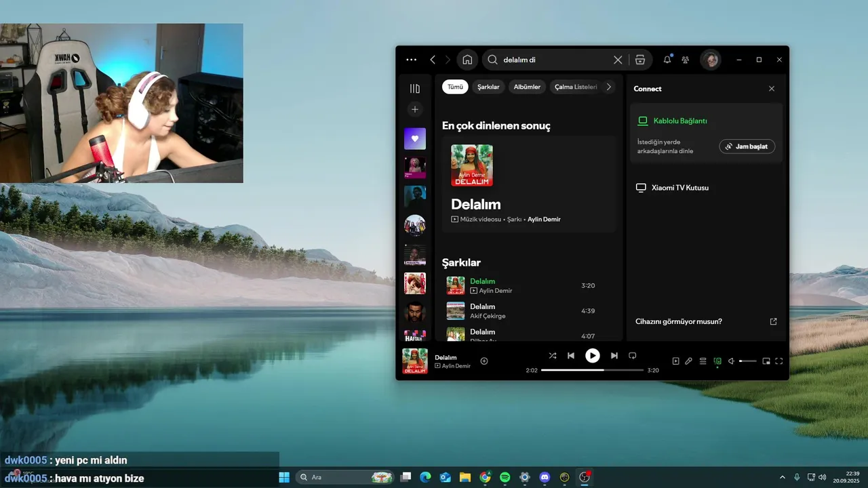This screenshot has height=488, width=868.
Task: Toggle shuffle playback
Action: tap(553, 356)
